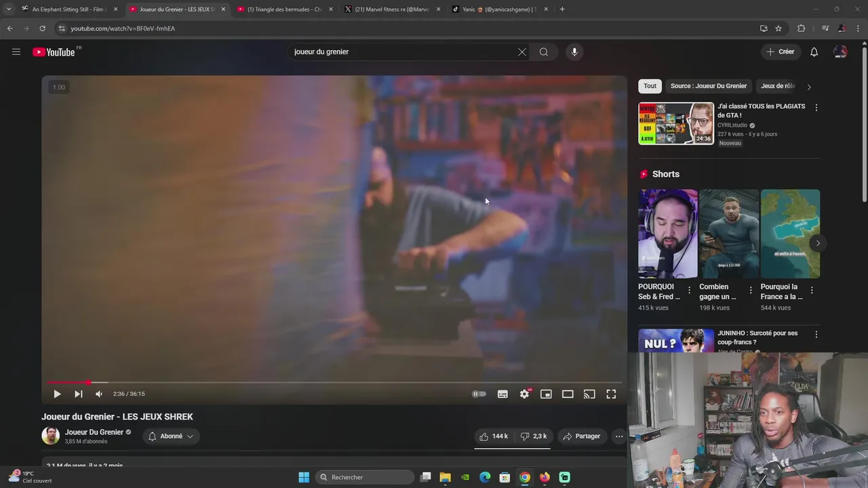Open options for the GTA plagiats video
Viewport: 868px width, 488px height.
pos(816,108)
